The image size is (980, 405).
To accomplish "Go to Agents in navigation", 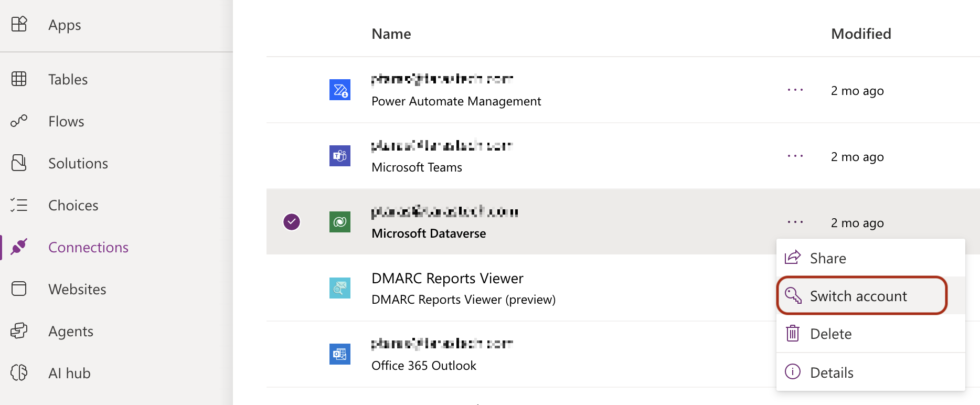I will [x=71, y=331].
